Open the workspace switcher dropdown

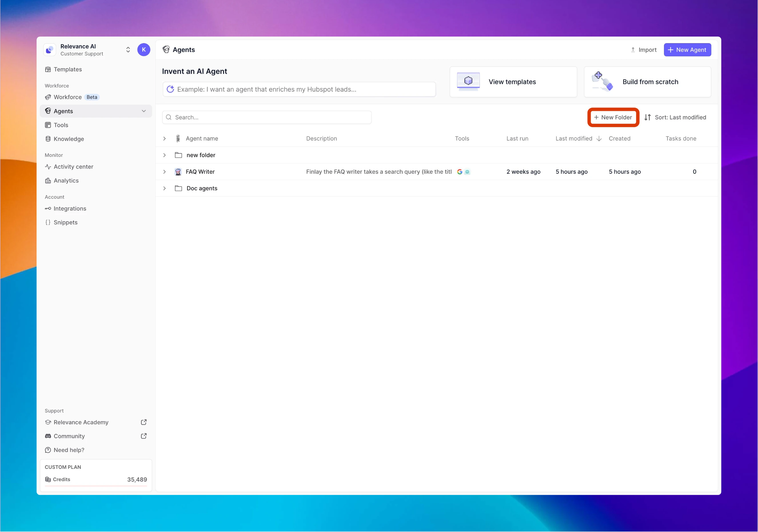pyautogui.click(x=128, y=50)
